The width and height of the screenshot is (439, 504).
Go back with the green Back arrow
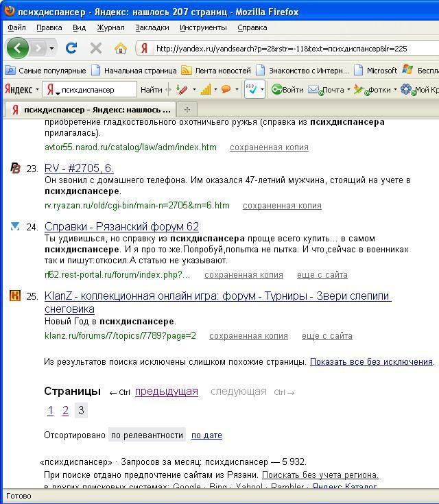pos(17,48)
